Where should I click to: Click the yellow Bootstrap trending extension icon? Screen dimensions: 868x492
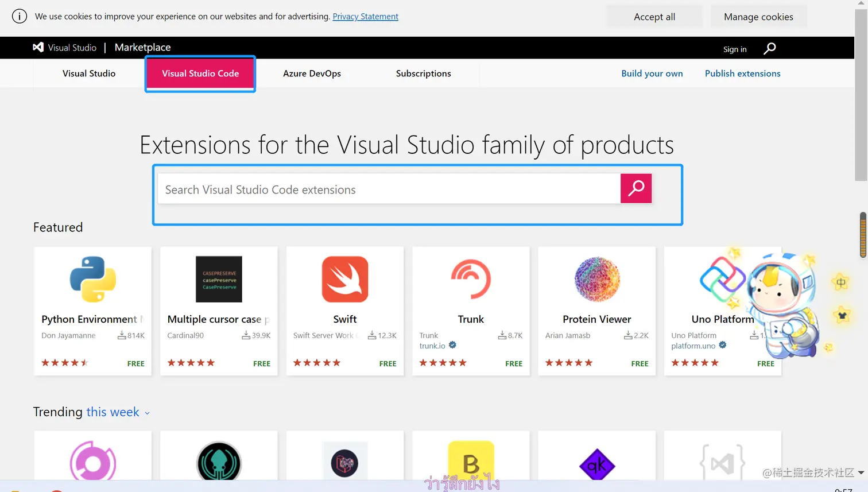coord(470,463)
